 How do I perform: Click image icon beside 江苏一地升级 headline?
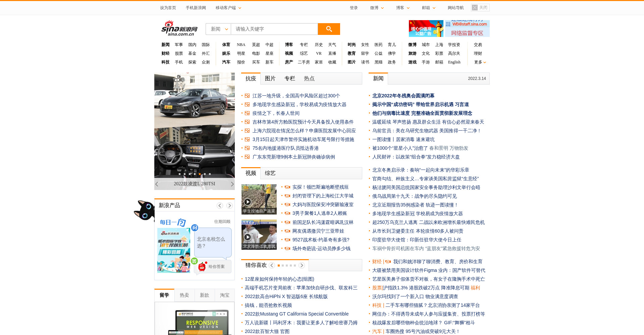pyautogui.click(x=247, y=96)
